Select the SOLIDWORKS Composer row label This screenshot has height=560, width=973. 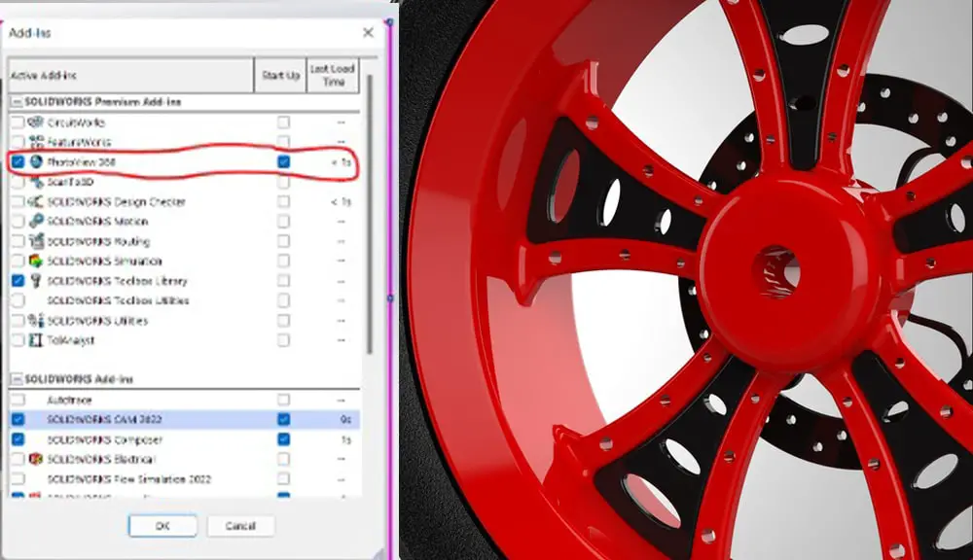click(104, 439)
